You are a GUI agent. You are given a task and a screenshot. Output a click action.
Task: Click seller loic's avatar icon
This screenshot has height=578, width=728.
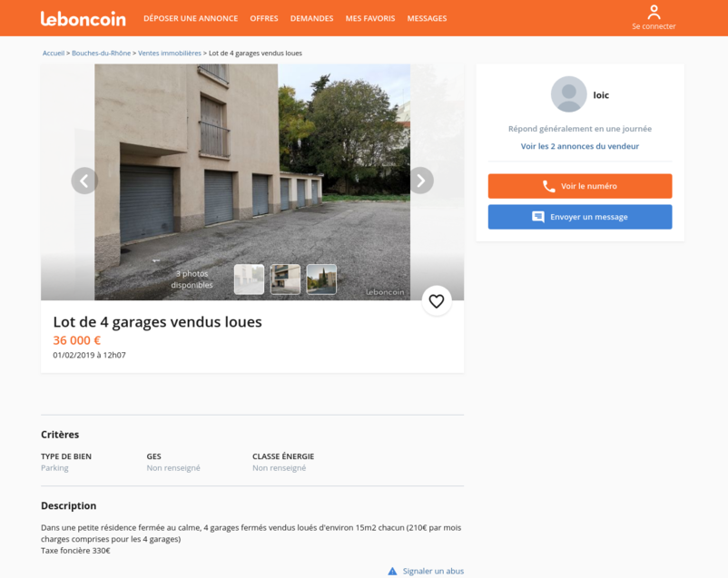pos(569,94)
